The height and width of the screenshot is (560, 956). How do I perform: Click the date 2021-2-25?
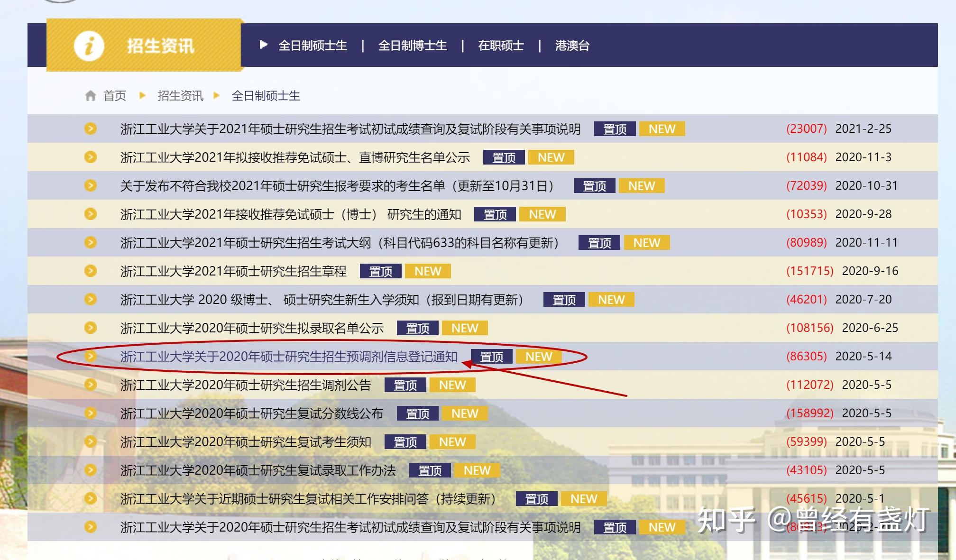(x=864, y=129)
